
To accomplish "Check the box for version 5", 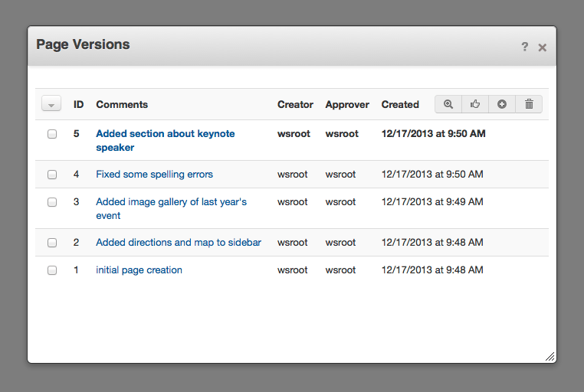I will coord(52,134).
